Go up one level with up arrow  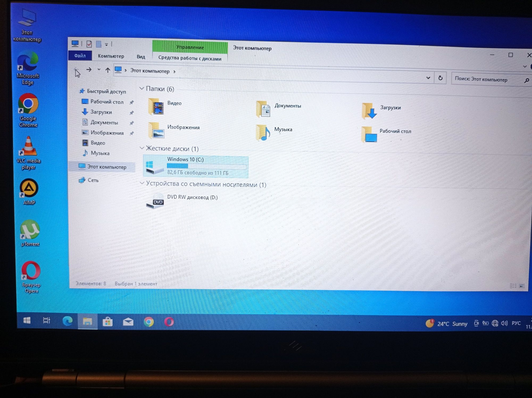coord(108,70)
